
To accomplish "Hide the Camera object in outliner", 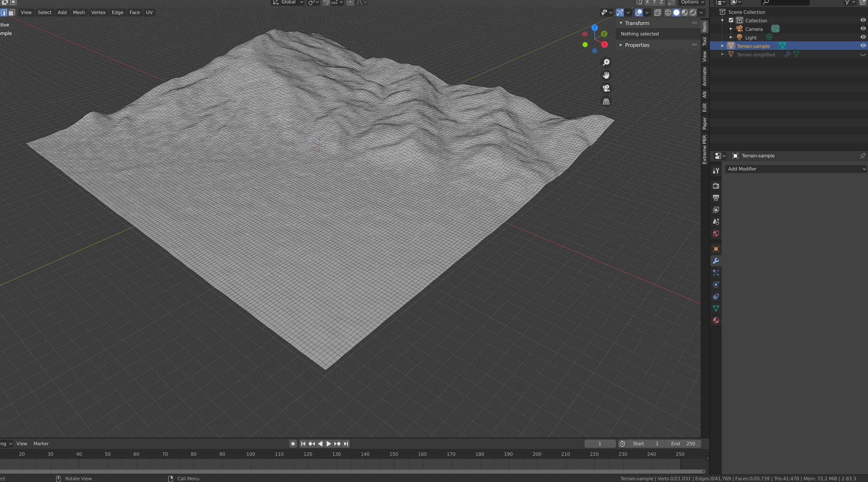I will tap(863, 29).
